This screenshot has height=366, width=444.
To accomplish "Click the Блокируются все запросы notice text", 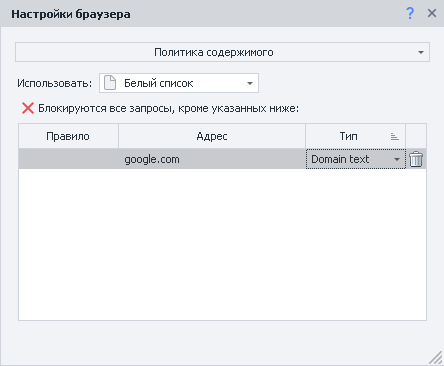I will [x=169, y=108].
